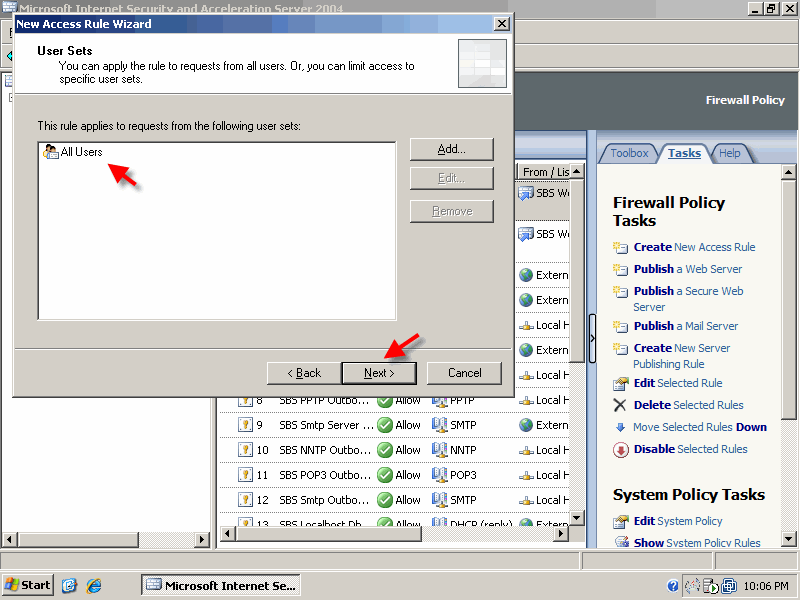
Task: Click the Disable Selected Rules red icon
Action: [620, 449]
